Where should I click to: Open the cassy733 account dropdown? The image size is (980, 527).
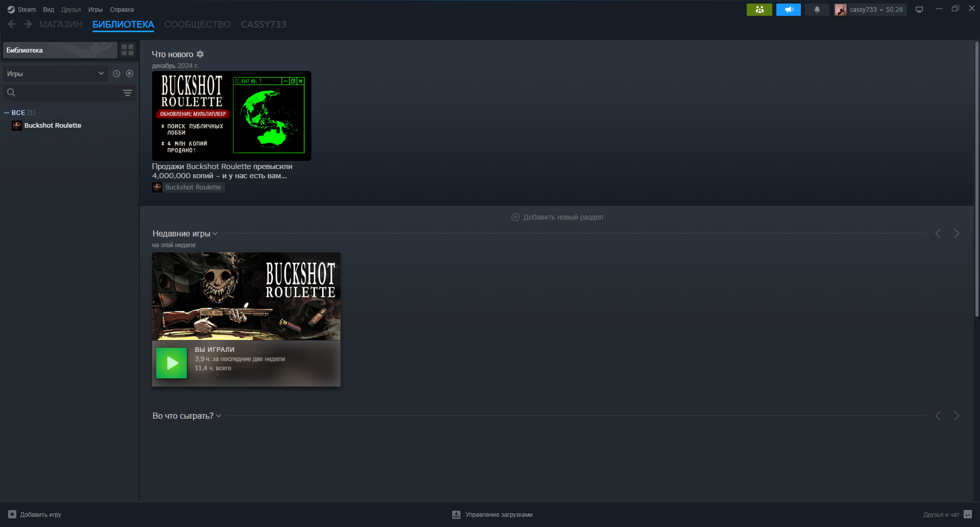click(866, 9)
